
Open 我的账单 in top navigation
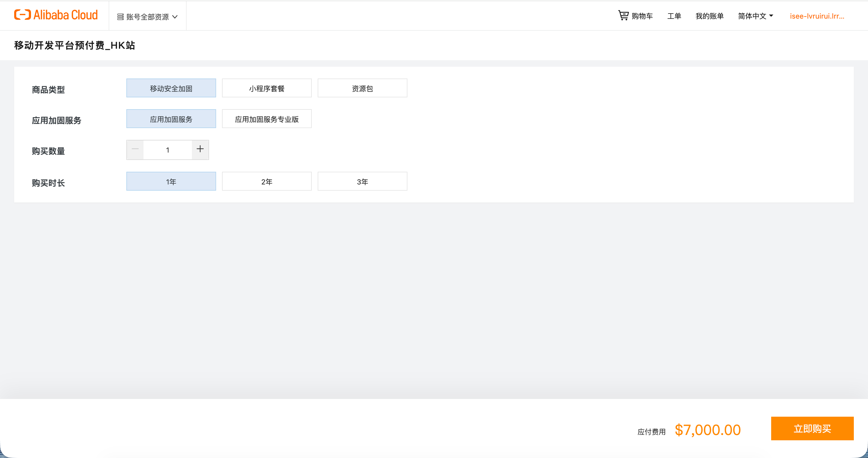709,16
